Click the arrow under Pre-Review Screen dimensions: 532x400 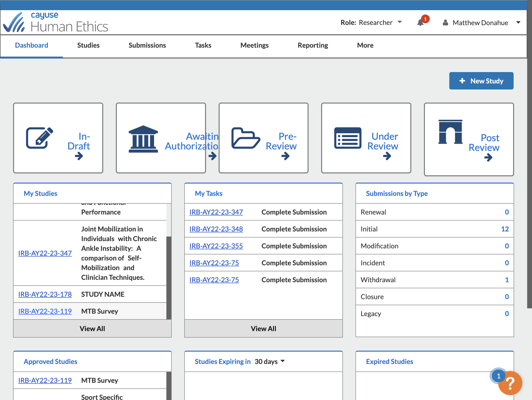[285, 156]
